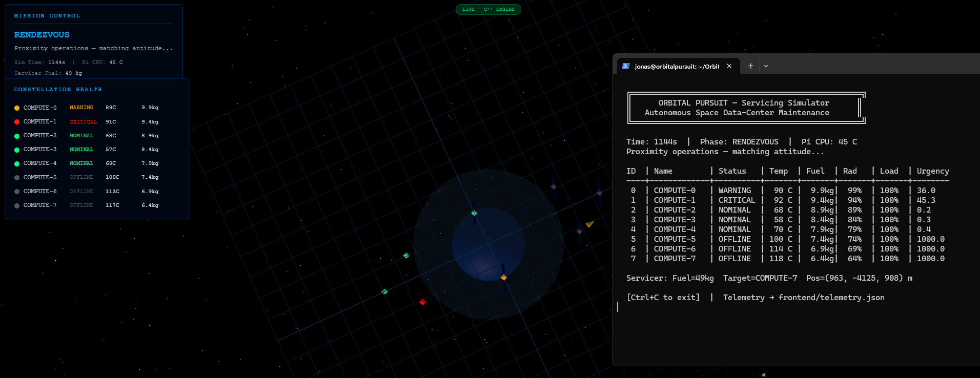Click the MISSION CONTROL panel title
The height and width of the screenshot is (378, 980).
click(x=47, y=16)
